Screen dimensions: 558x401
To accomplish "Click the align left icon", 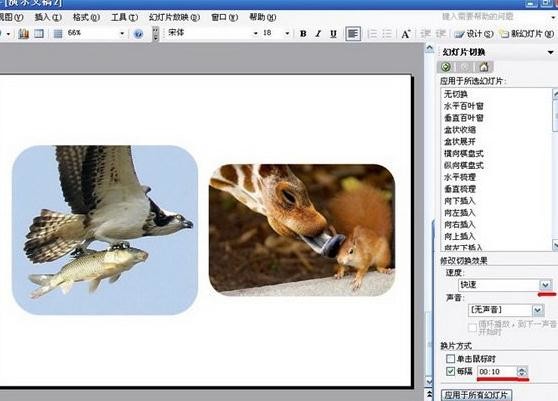I will [353, 34].
